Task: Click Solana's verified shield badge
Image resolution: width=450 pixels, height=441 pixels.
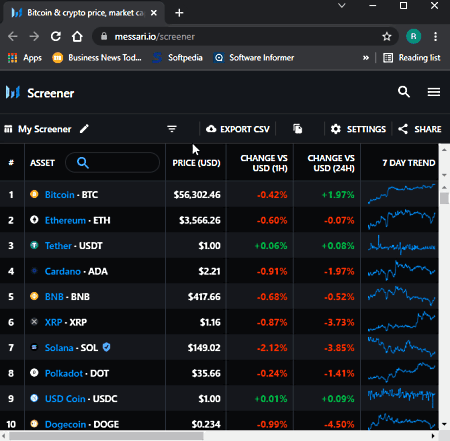Action: 106,347
